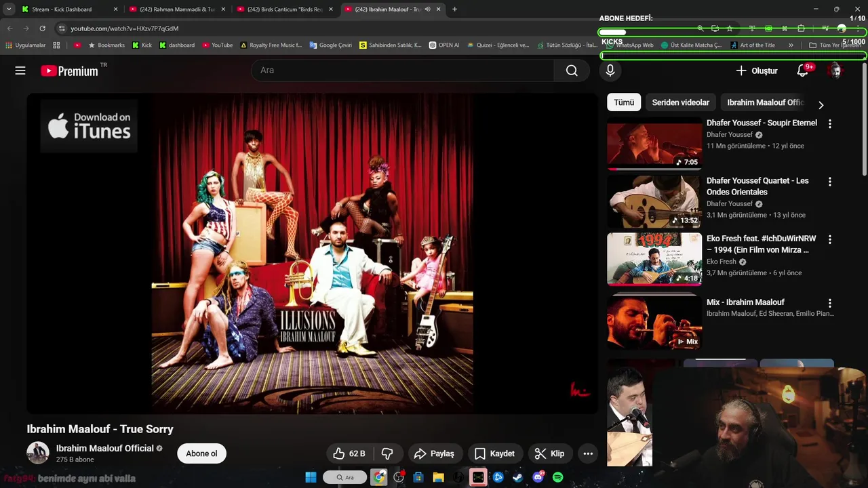Screen dimensions: 868x488
Task: Open the Uygulamalar apps shortcut
Action: click(25, 45)
